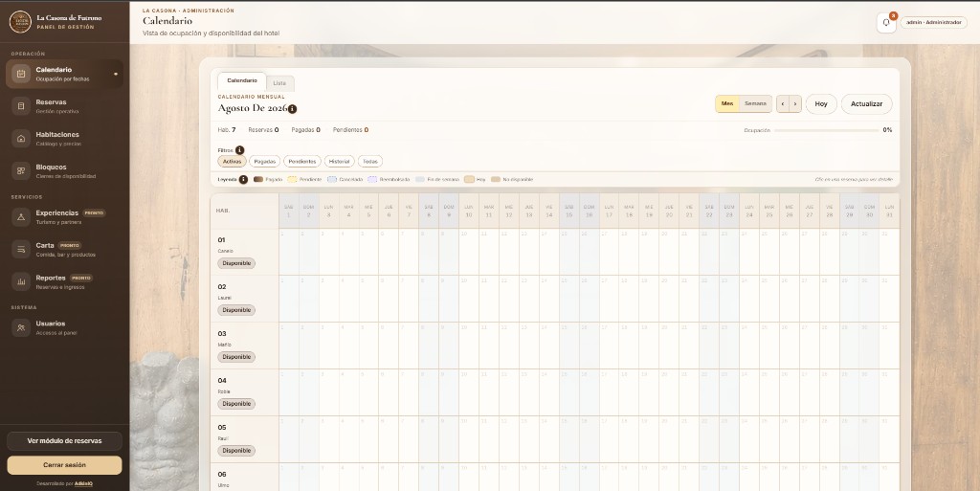This screenshot has height=491, width=980.
Task: Open the Habitaciones sidebar section
Action: (64, 139)
